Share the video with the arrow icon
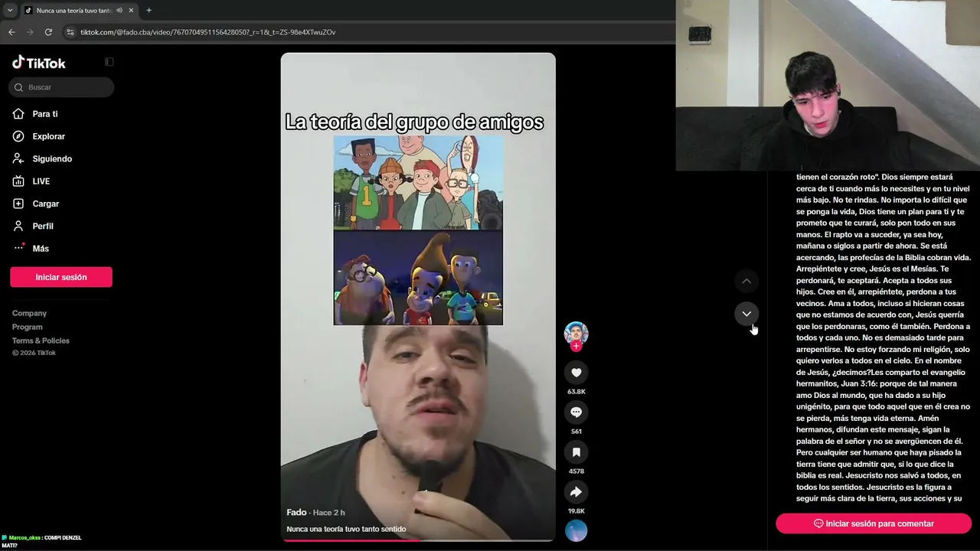Viewport: 980px width, 551px height. click(x=577, y=492)
